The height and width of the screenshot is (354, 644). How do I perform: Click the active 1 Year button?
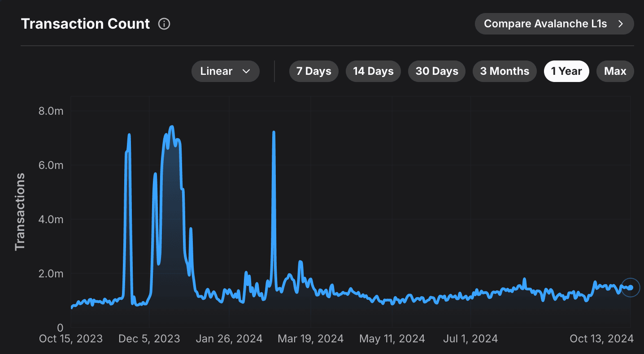566,71
